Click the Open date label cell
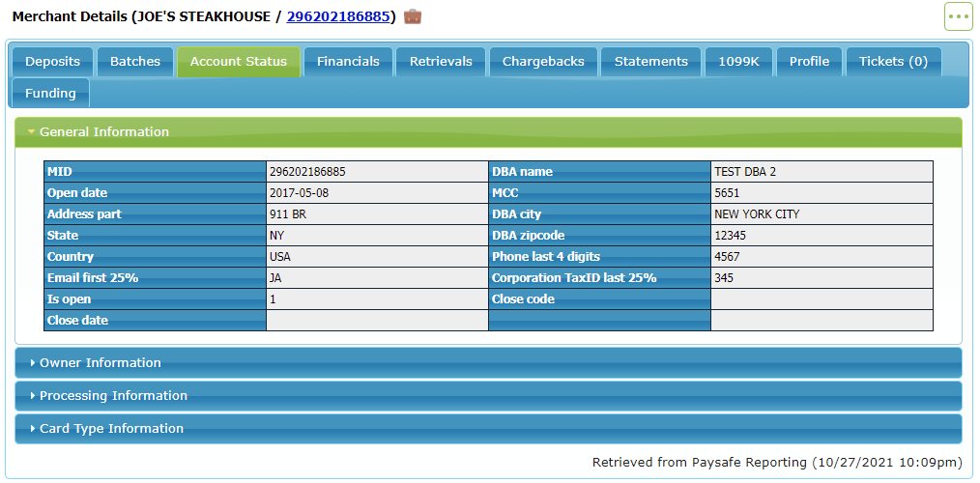This screenshot has height=483, width=980. point(155,193)
